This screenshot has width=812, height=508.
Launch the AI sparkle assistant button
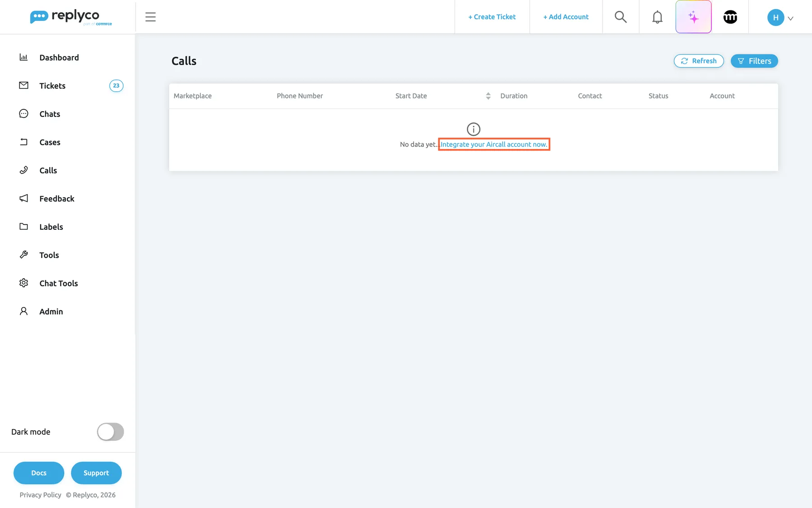click(x=693, y=17)
